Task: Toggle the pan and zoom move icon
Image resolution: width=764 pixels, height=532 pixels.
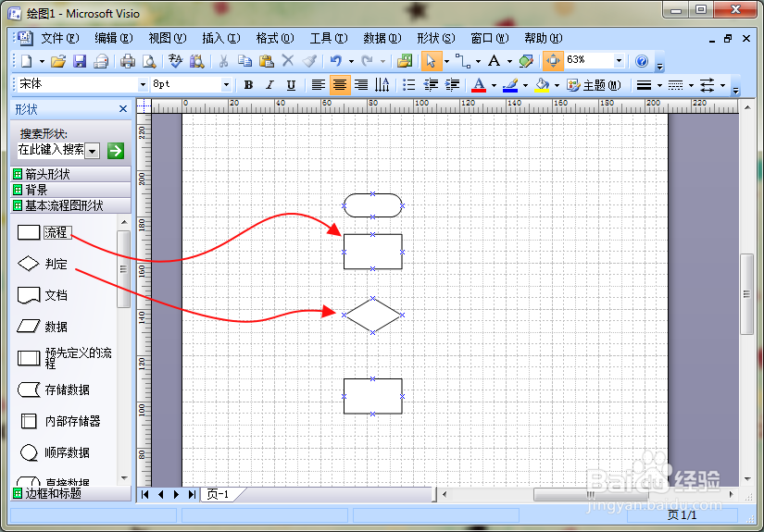Action: pos(553,61)
